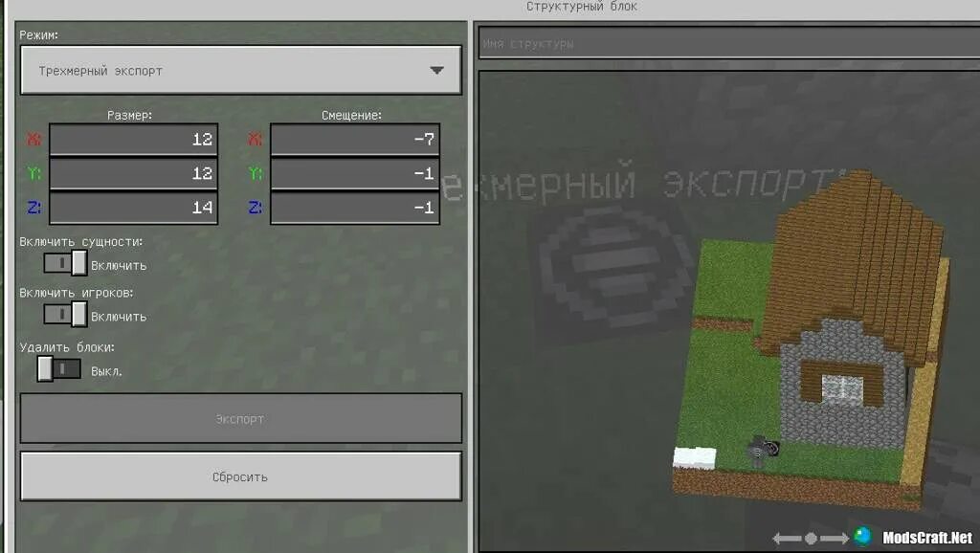Click the "Выкл." label of delete blocks

[107, 371]
